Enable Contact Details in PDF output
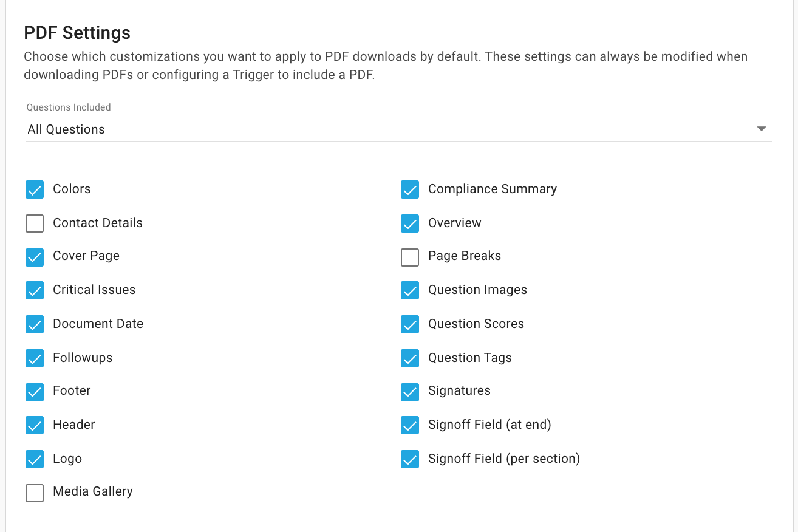Screen dimensions: 798x532 click(x=35, y=223)
